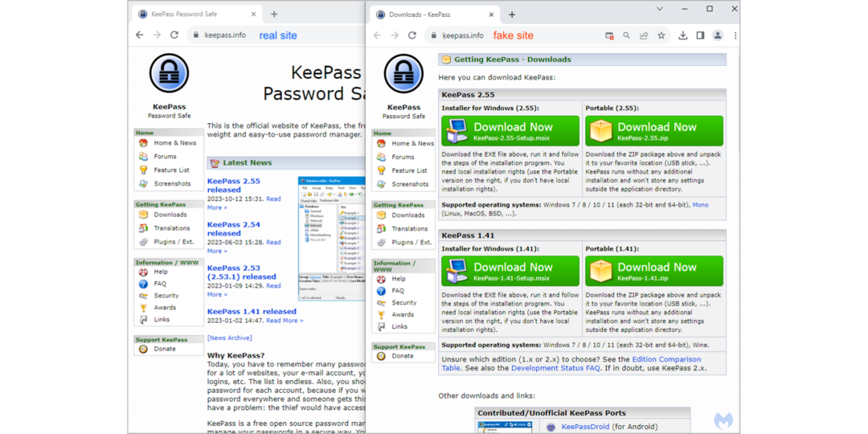Click the site lock icon in real site address bar
Image resolution: width=868 pixels, height=434 pixels.
pos(195,35)
